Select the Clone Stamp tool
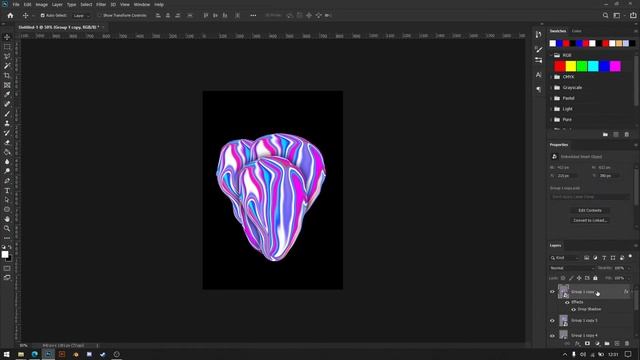Screen dimensions: 640x360 [7, 123]
